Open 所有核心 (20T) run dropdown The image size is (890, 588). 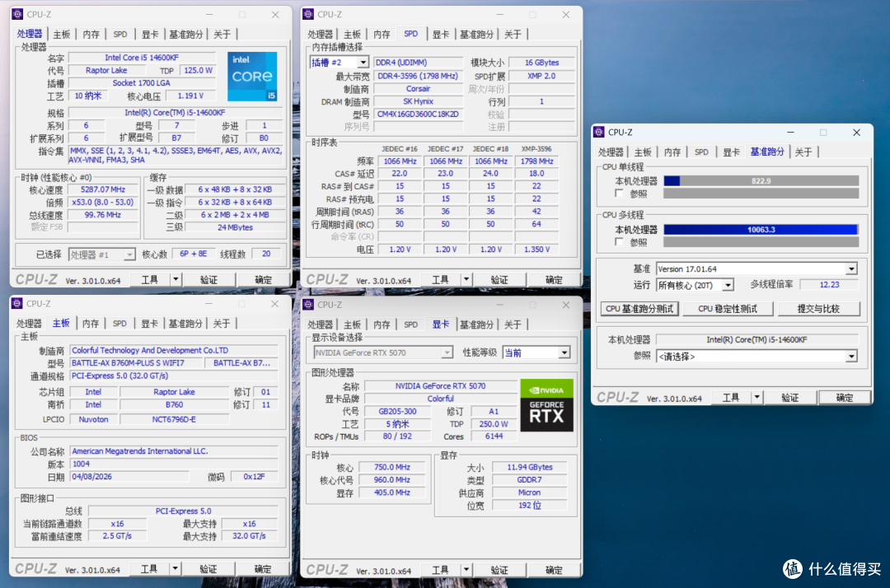pos(728,285)
